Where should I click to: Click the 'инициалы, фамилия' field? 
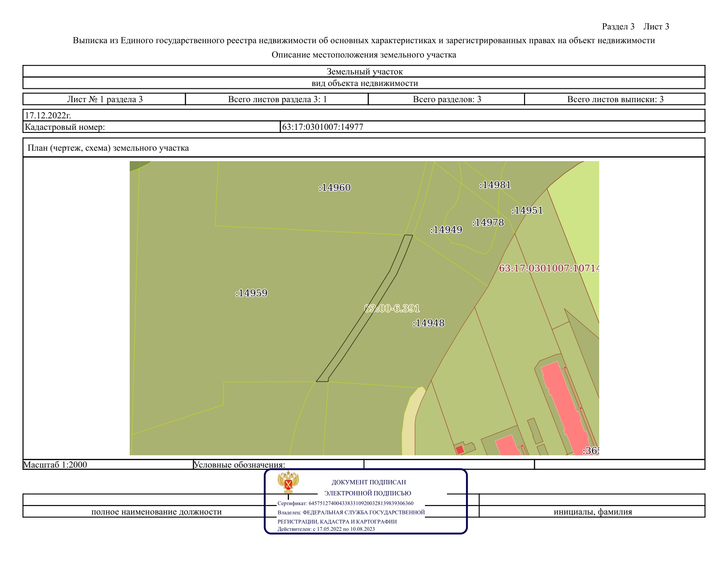(593, 512)
